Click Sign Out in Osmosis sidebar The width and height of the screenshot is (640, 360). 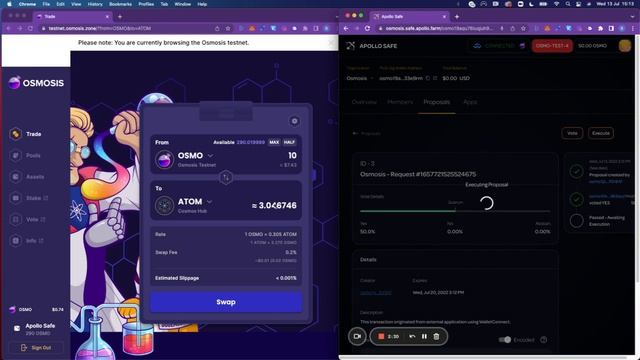[36, 348]
